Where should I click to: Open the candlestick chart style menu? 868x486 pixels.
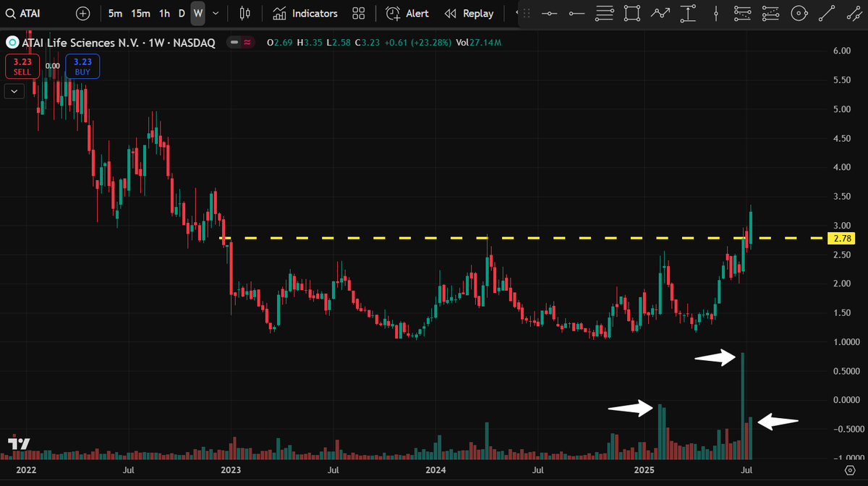pyautogui.click(x=245, y=13)
